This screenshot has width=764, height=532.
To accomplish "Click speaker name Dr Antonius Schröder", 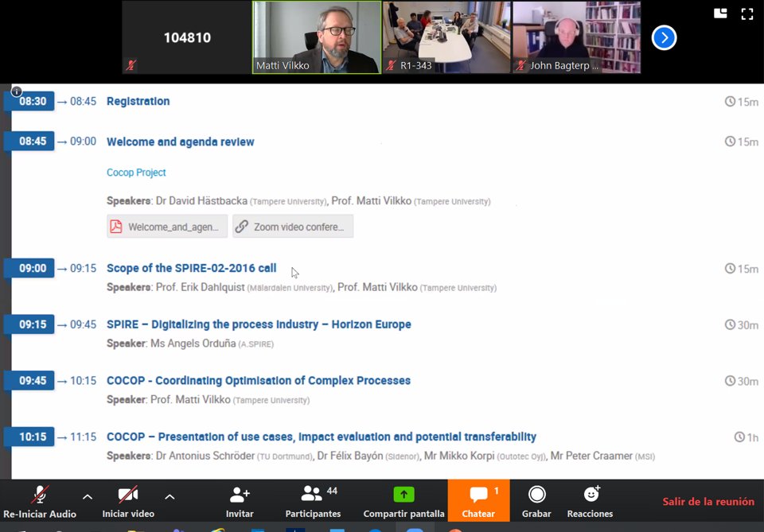I will 205,456.
